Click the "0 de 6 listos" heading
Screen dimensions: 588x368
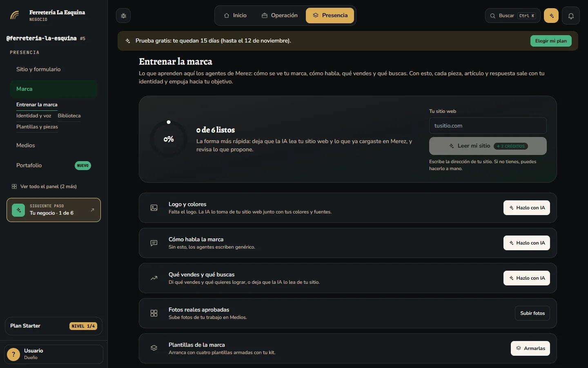tap(216, 130)
